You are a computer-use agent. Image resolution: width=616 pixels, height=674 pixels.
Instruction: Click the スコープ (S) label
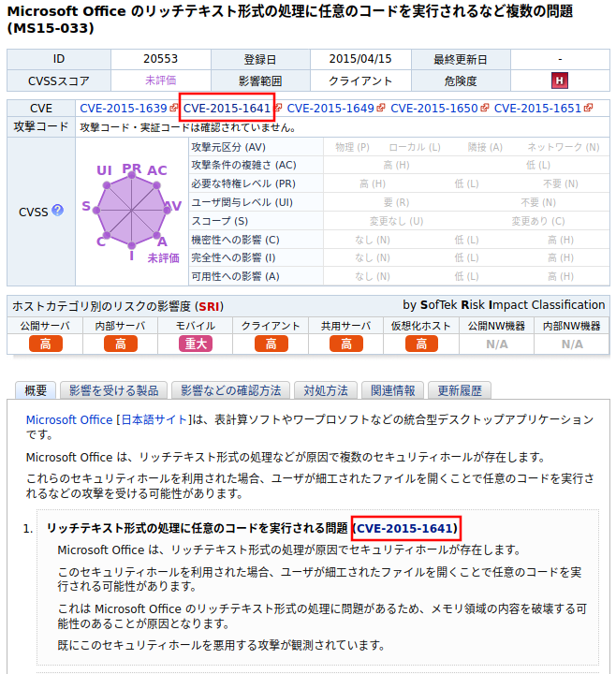220,221
